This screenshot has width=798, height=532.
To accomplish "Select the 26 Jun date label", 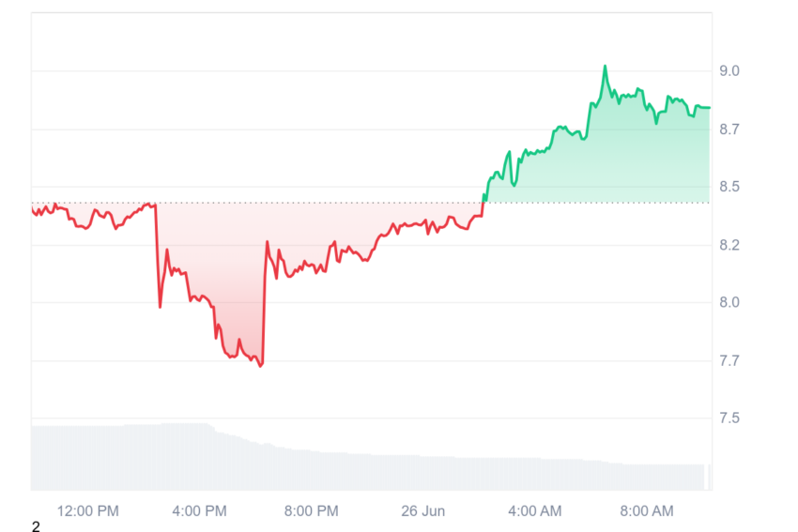I will click(422, 511).
